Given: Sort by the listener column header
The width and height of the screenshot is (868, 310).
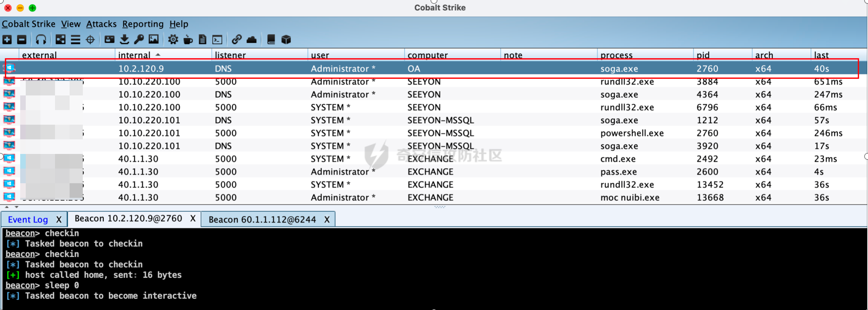Looking at the screenshot, I should tap(260, 55).
